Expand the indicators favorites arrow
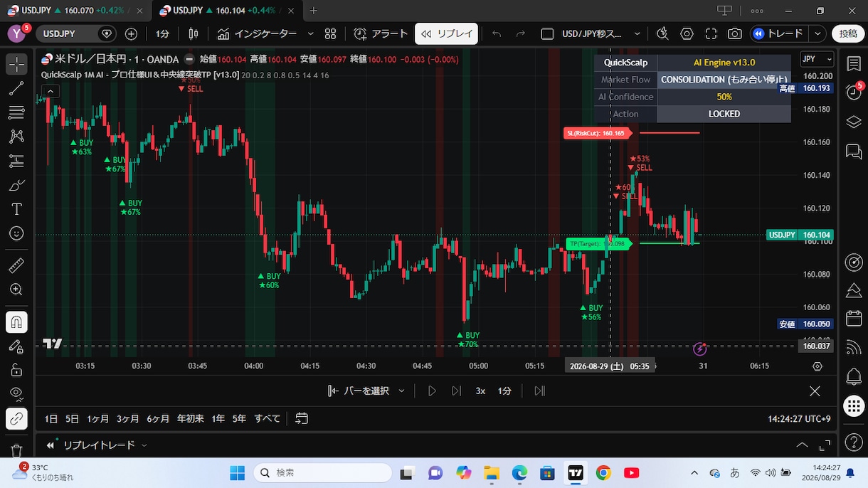The width and height of the screenshot is (868, 488). point(310,33)
